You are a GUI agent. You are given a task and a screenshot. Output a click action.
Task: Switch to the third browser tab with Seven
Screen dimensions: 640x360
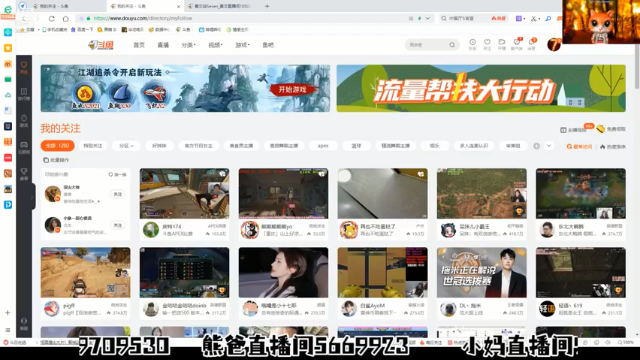pyautogui.click(x=222, y=6)
